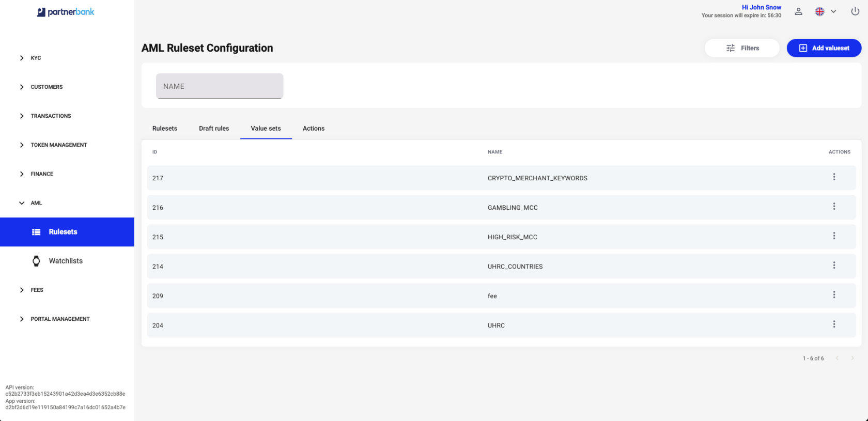
Task: Click the Hi John Snow link
Action: tap(762, 7)
